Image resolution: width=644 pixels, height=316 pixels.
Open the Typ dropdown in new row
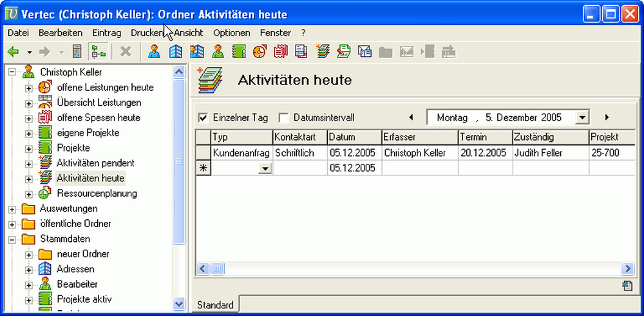click(265, 168)
